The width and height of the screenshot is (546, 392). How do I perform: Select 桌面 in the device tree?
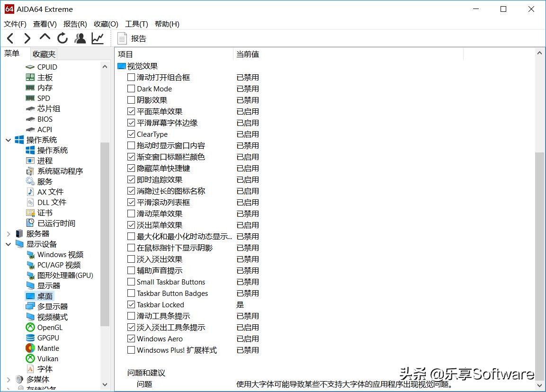44,296
